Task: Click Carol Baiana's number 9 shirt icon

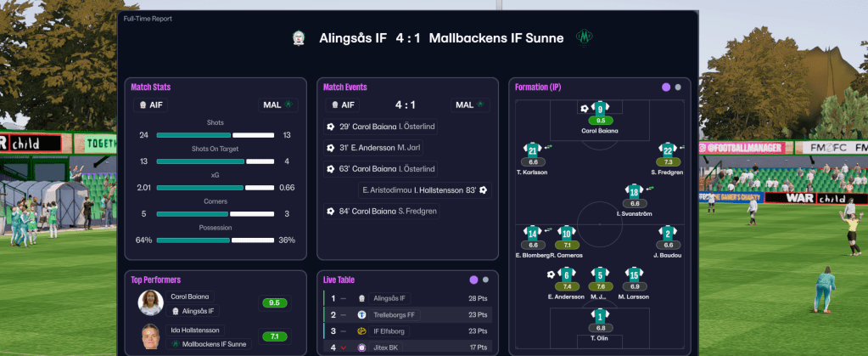Action: point(601,108)
